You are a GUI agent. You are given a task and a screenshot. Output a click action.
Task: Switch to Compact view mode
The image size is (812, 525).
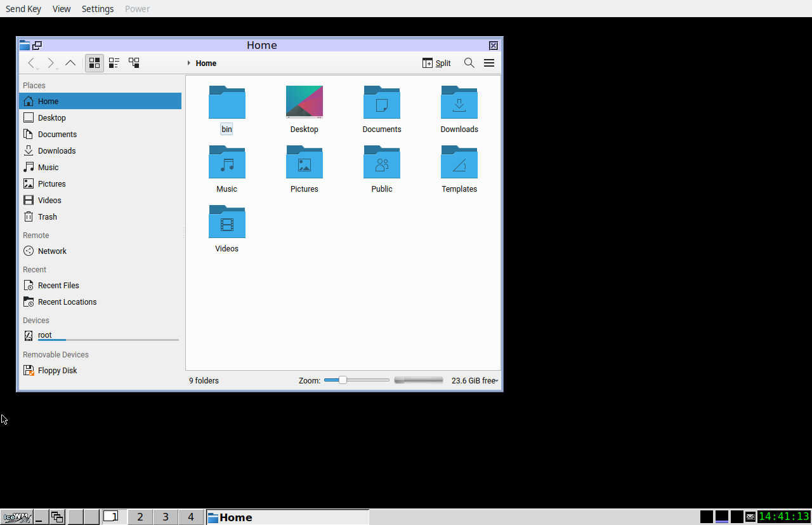pyautogui.click(x=114, y=63)
